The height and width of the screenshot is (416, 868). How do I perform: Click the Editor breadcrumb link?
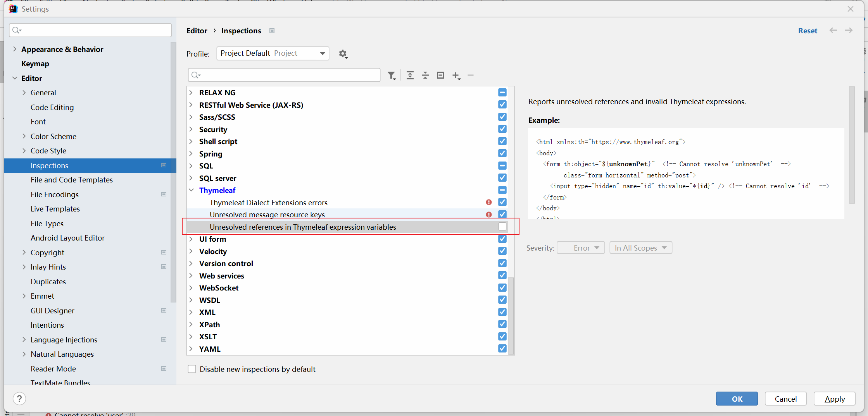[x=197, y=31]
